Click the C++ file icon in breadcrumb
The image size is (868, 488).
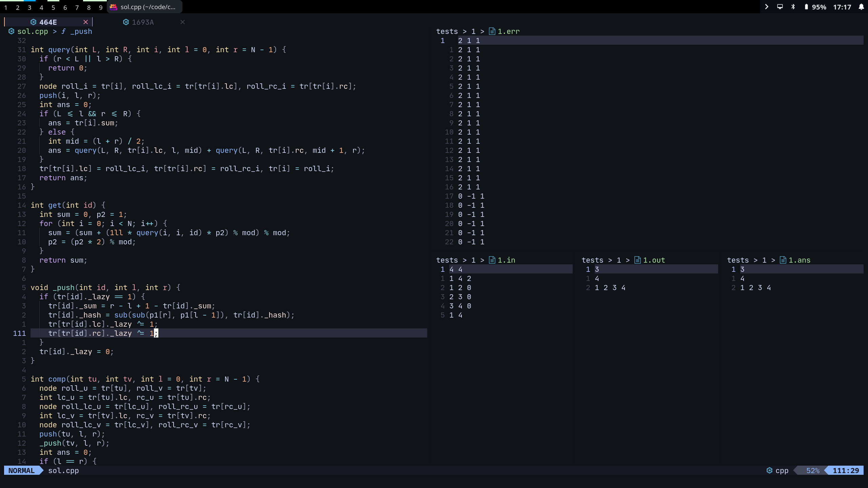tap(11, 31)
